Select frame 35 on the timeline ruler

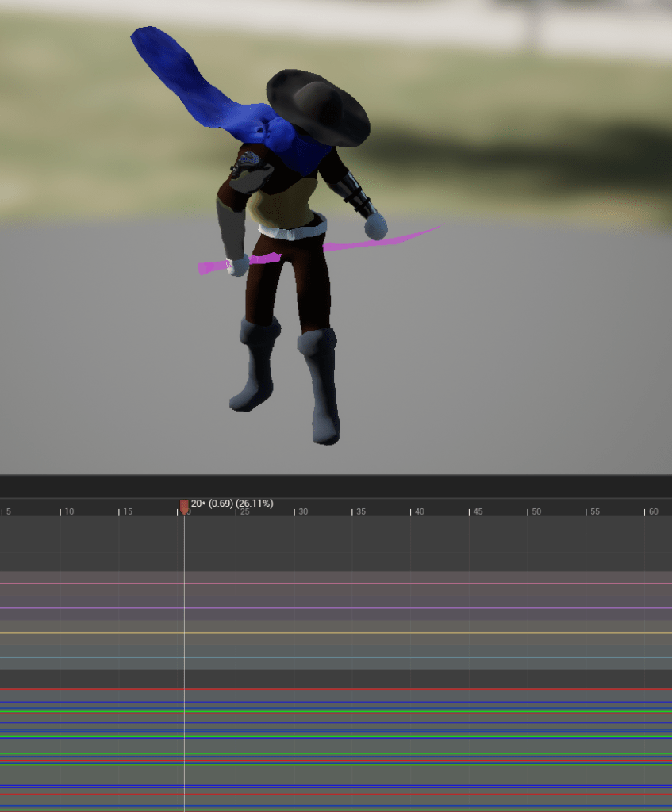point(353,512)
